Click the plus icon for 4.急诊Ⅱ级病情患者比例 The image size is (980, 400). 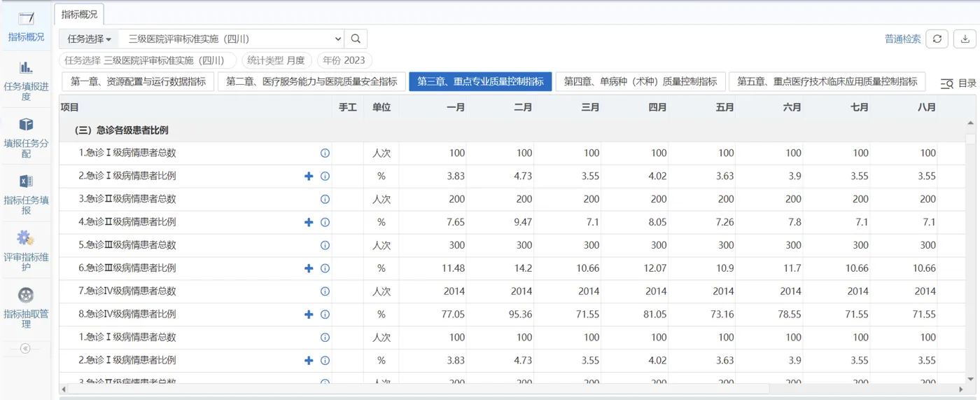tap(309, 222)
